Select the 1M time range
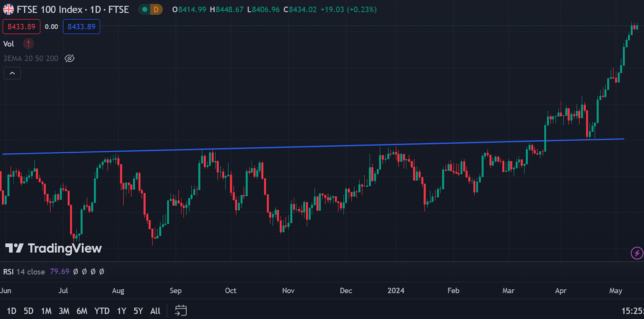Viewport: 644px width, 319px height. [x=46, y=311]
